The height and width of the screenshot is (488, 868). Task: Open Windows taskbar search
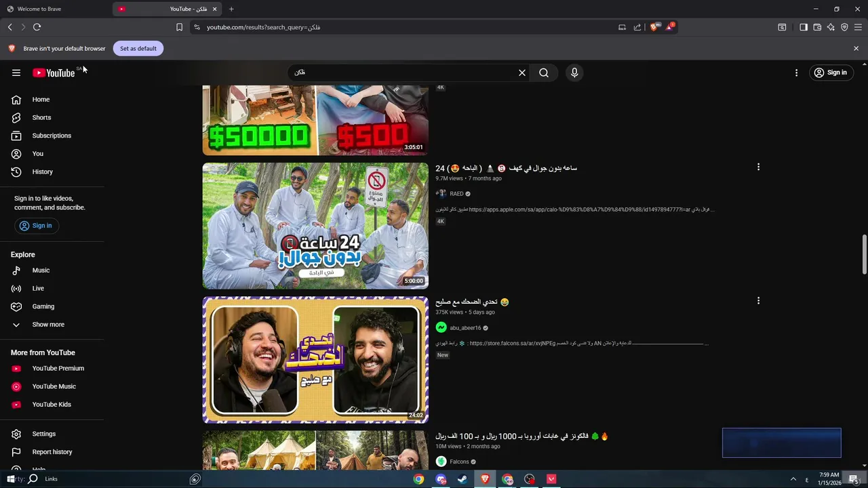33,479
